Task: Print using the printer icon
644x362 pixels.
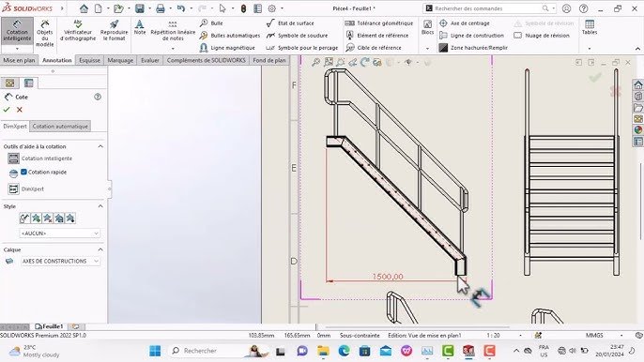Action: (161, 8)
